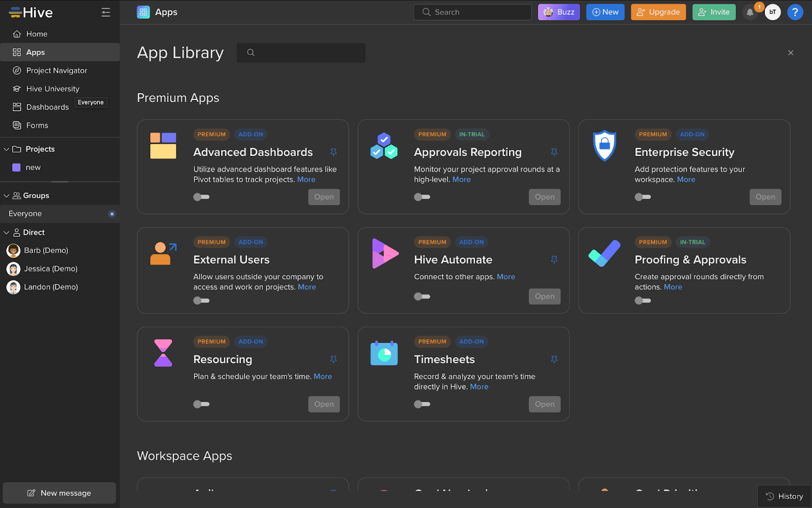Close the App Library with X

pos(790,53)
